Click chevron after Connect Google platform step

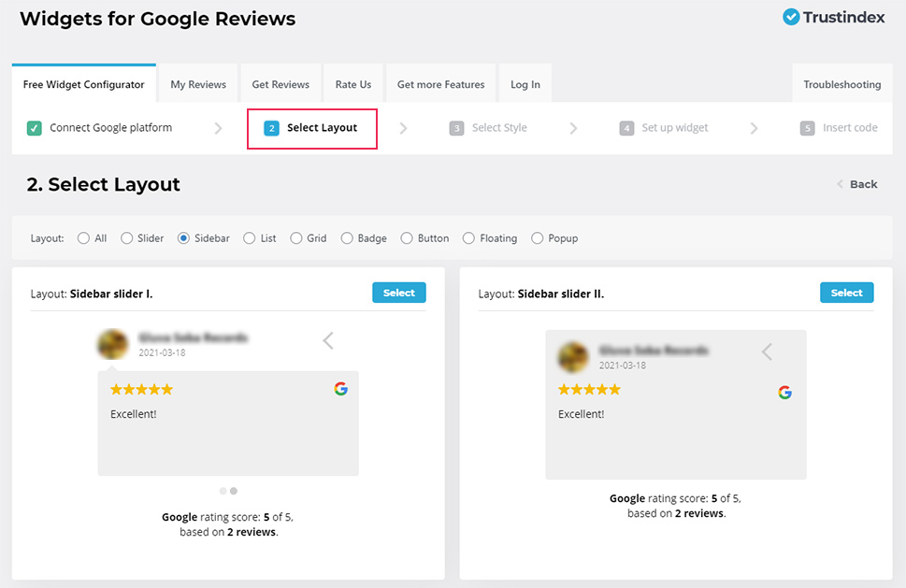(x=219, y=128)
